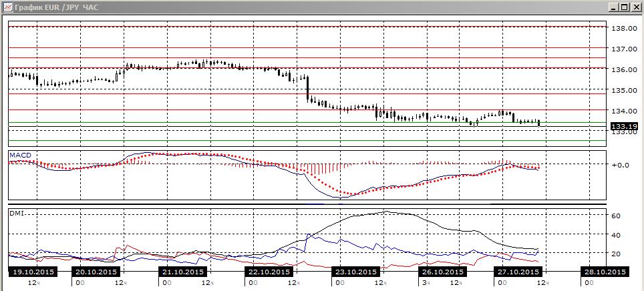This screenshot has height=291, width=644.
Task: Select the 134.00 price axis label
Action: pyautogui.click(x=625, y=111)
